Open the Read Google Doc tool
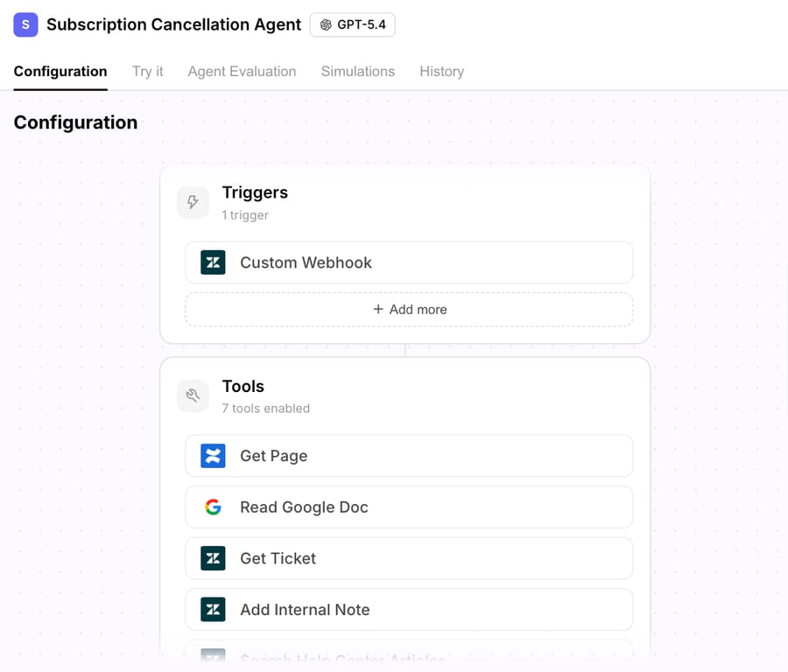 coord(409,507)
